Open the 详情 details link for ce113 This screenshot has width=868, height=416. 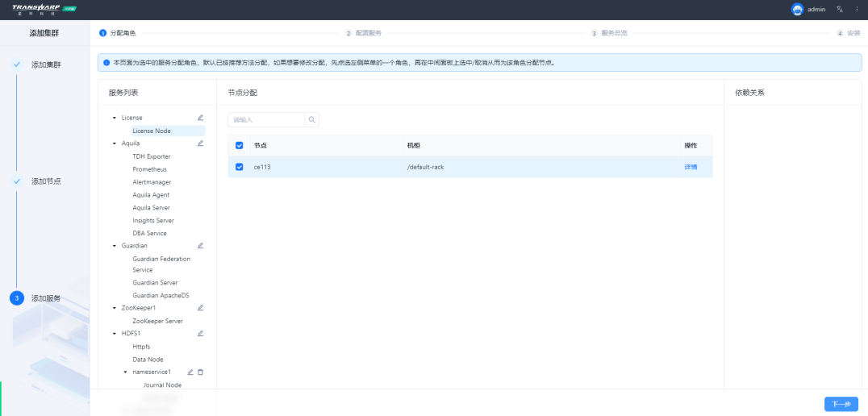pyautogui.click(x=691, y=167)
